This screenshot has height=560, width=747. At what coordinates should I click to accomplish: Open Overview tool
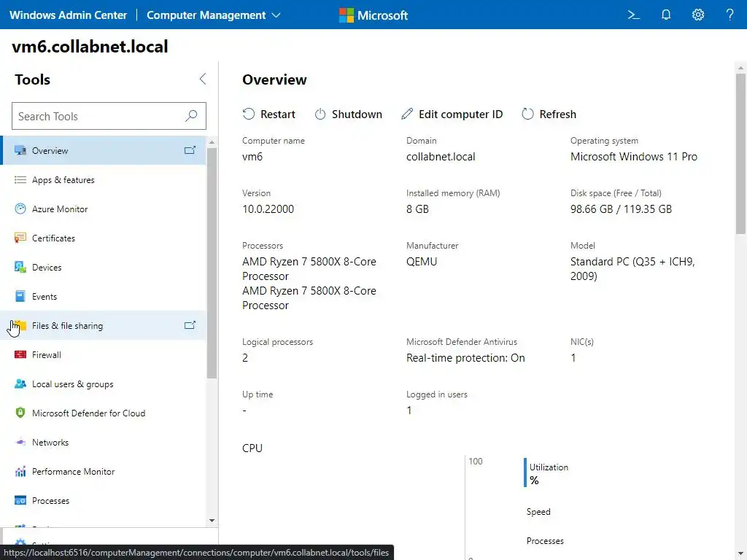pyautogui.click(x=104, y=150)
